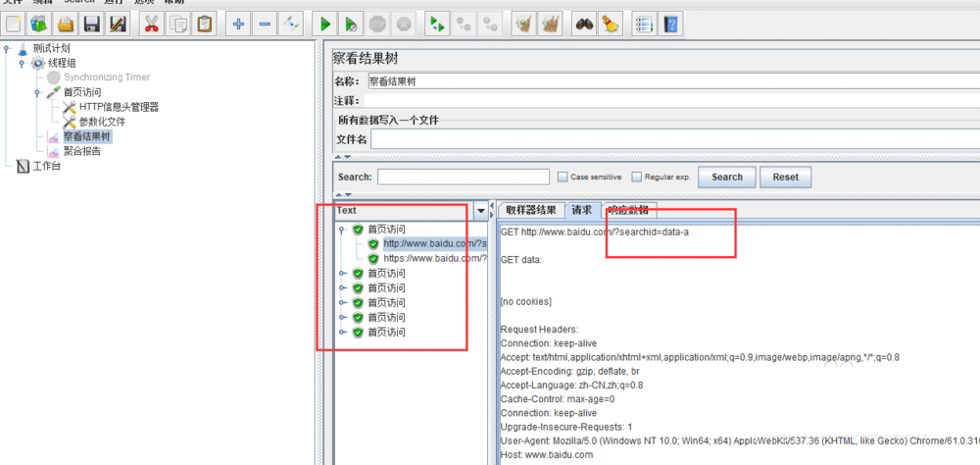Collapse the 线程组 tree node
The height and width of the screenshot is (465, 980).
pos(22,63)
